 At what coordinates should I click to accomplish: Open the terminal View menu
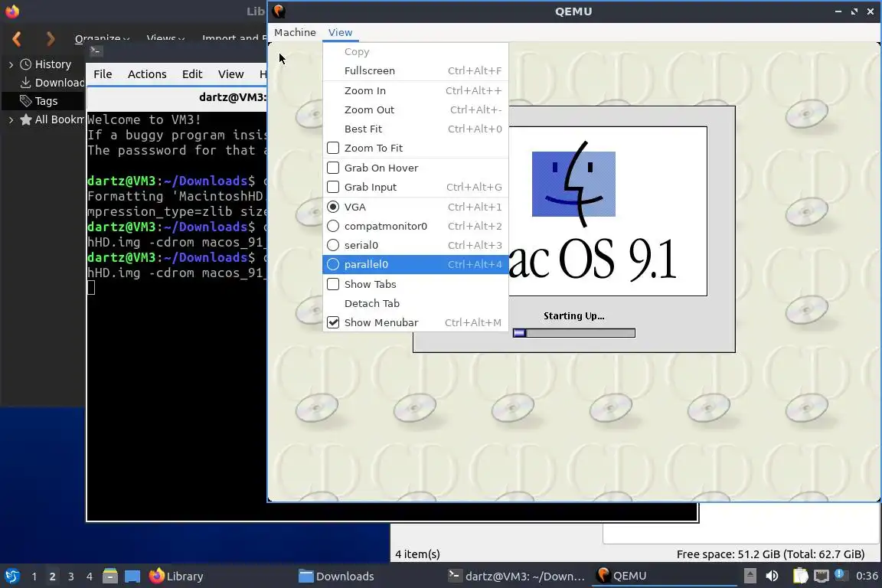coord(230,74)
